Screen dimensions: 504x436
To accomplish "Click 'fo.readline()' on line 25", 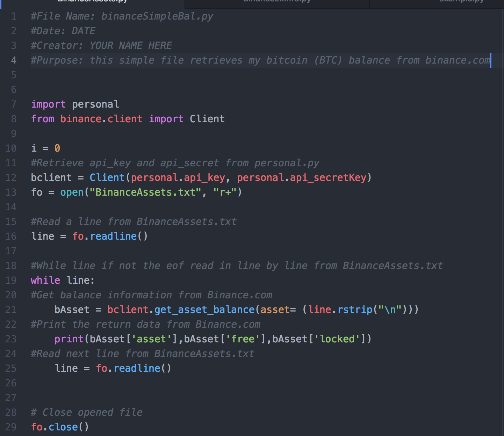I will pos(134,369).
